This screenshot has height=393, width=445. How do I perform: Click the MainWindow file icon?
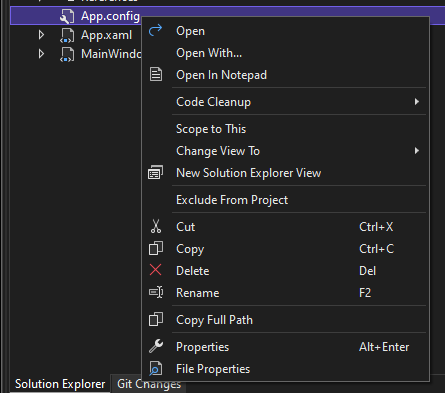pos(67,54)
